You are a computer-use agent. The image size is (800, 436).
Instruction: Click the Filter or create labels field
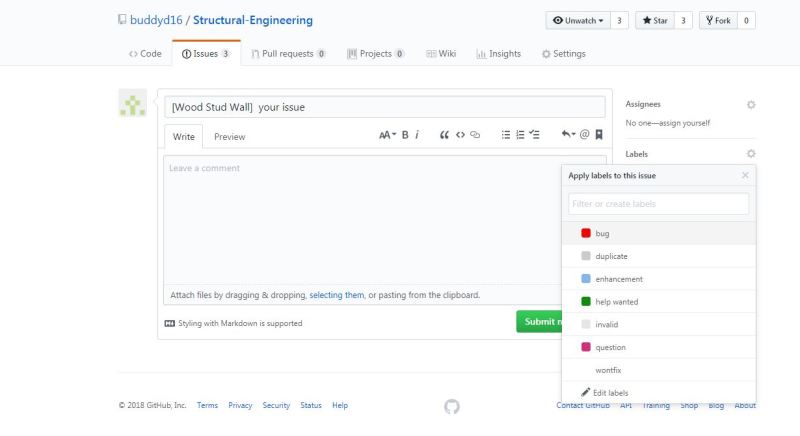[659, 203]
